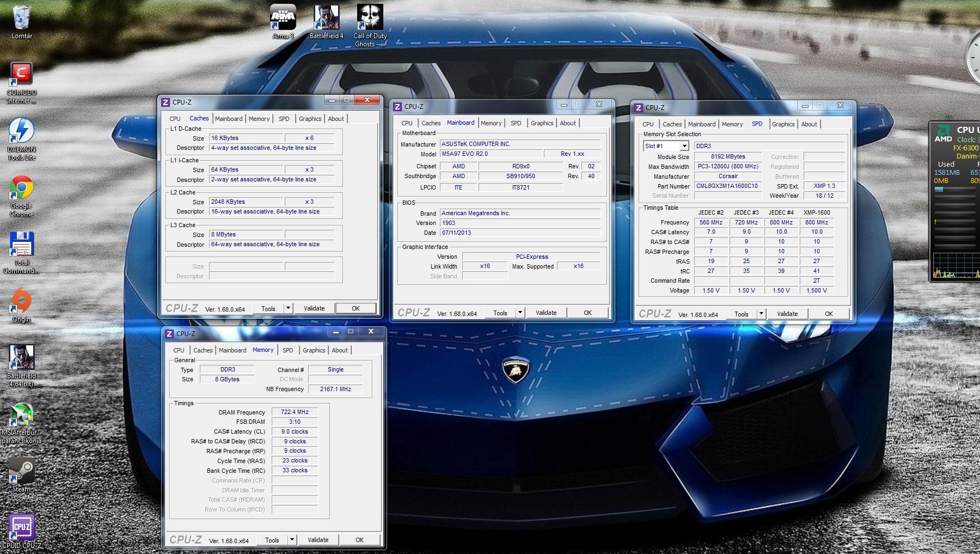Click the Corsair manufacturer value

click(x=728, y=176)
